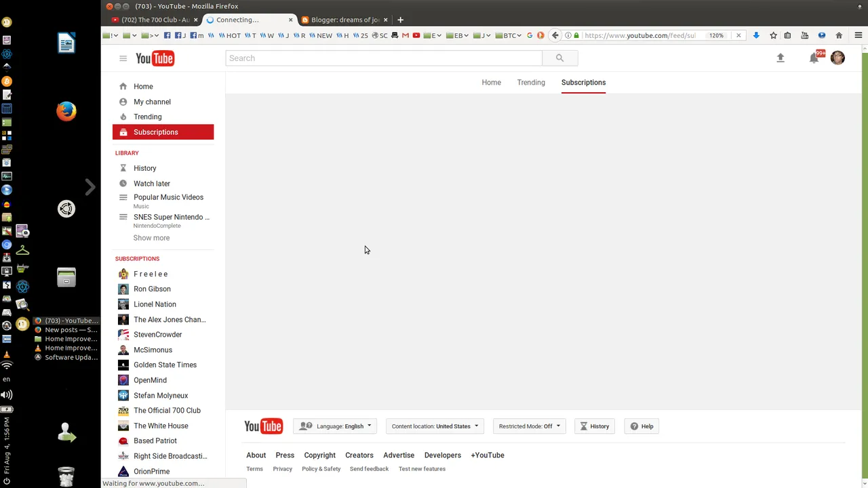Select the Subscriptions tab above the feed
The image size is (868, 488).
click(x=583, y=83)
